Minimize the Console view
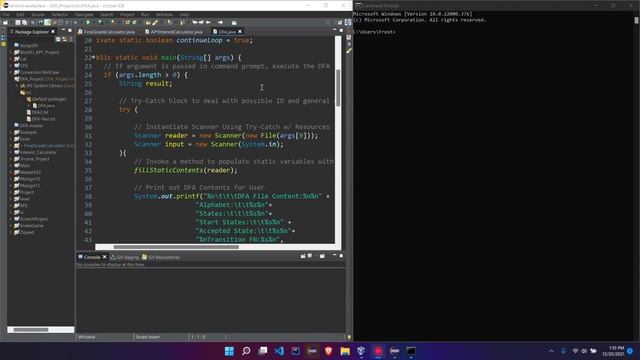The width and height of the screenshot is (640, 360). pyautogui.click(x=334, y=256)
